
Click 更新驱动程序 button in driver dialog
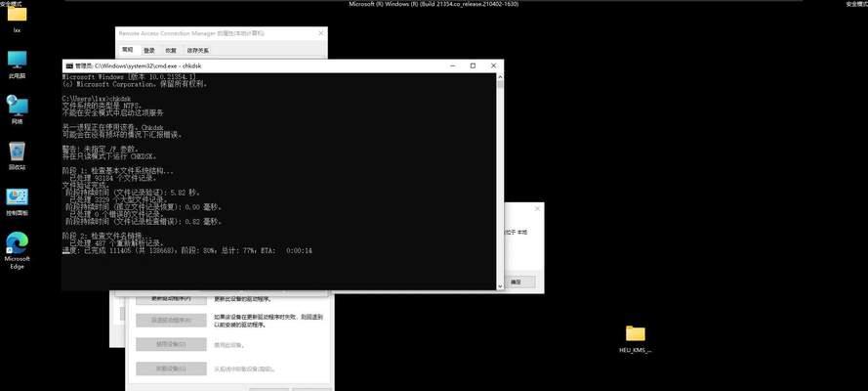point(171,299)
